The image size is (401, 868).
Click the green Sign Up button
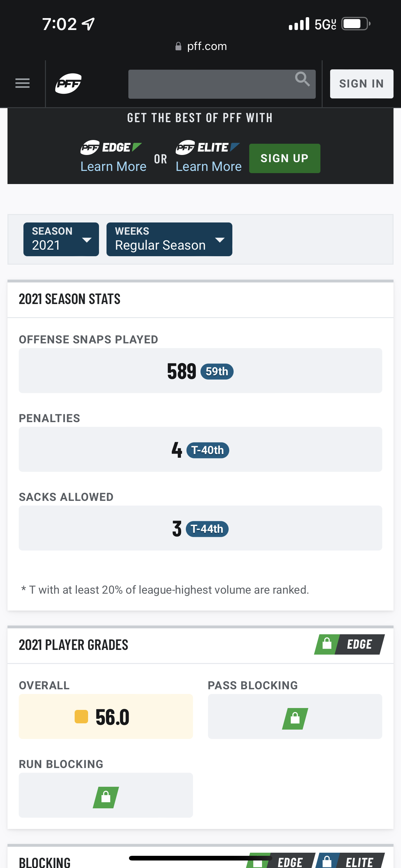pyautogui.click(x=285, y=158)
